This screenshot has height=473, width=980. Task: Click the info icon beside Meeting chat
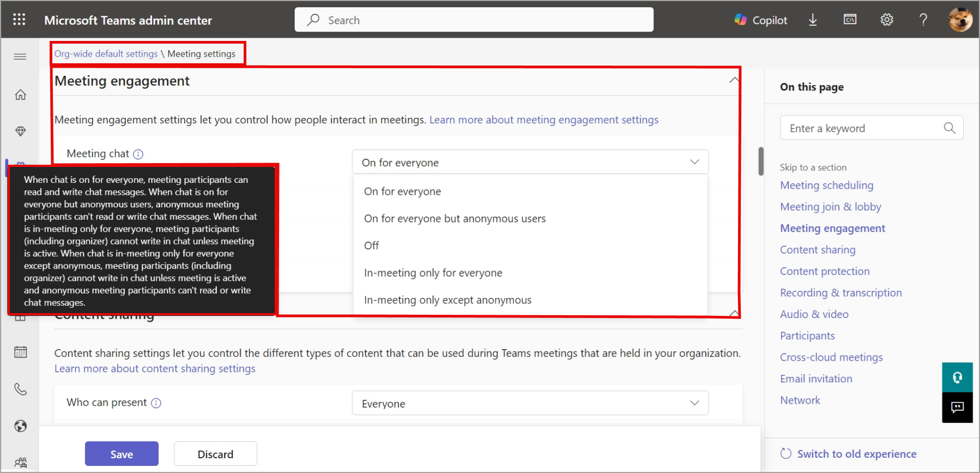pyautogui.click(x=138, y=154)
